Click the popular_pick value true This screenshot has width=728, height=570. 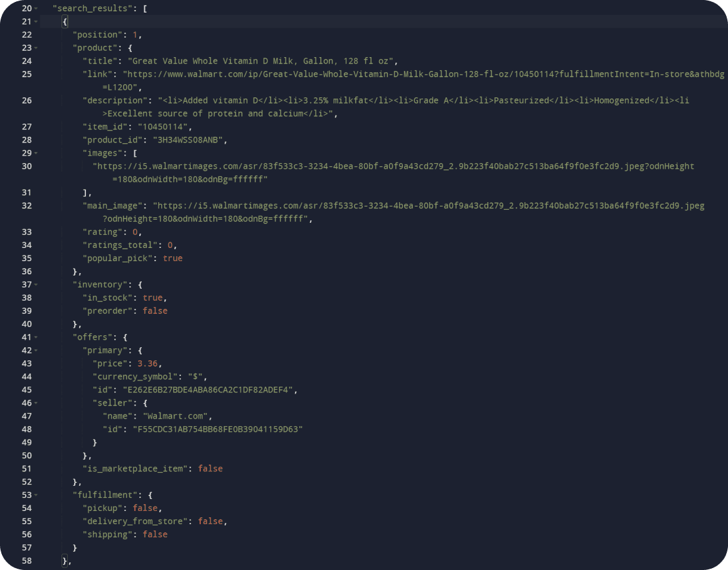point(173,258)
